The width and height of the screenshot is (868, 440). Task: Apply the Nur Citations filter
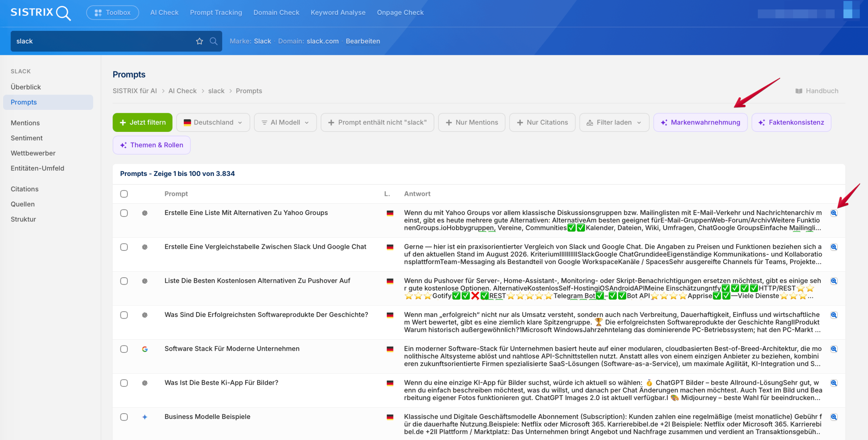[542, 122]
